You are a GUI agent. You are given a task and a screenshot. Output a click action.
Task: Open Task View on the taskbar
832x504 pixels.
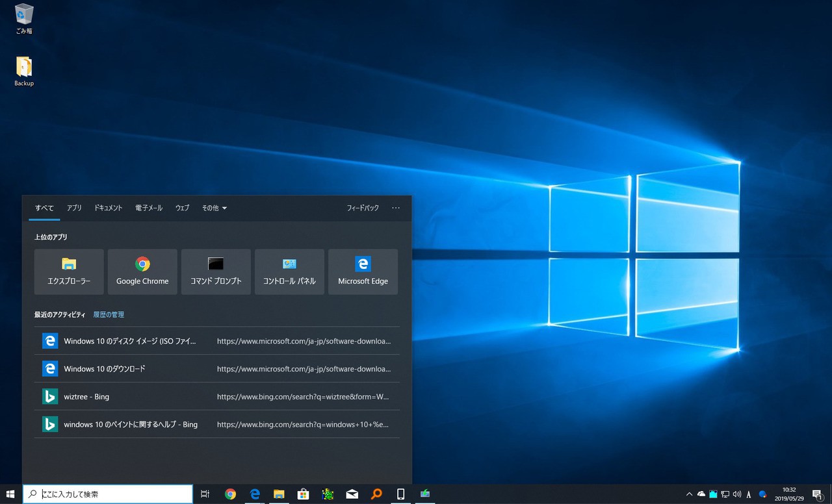click(x=205, y=494)
